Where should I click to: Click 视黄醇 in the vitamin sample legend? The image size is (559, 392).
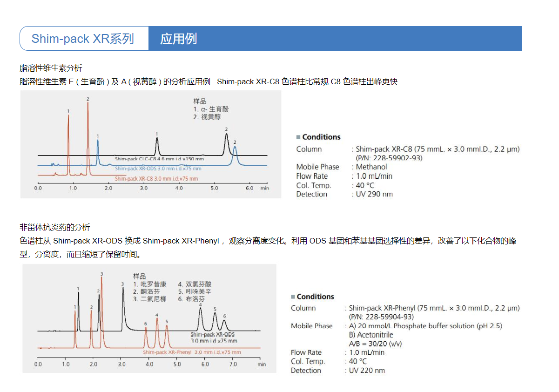click(210, 117)
